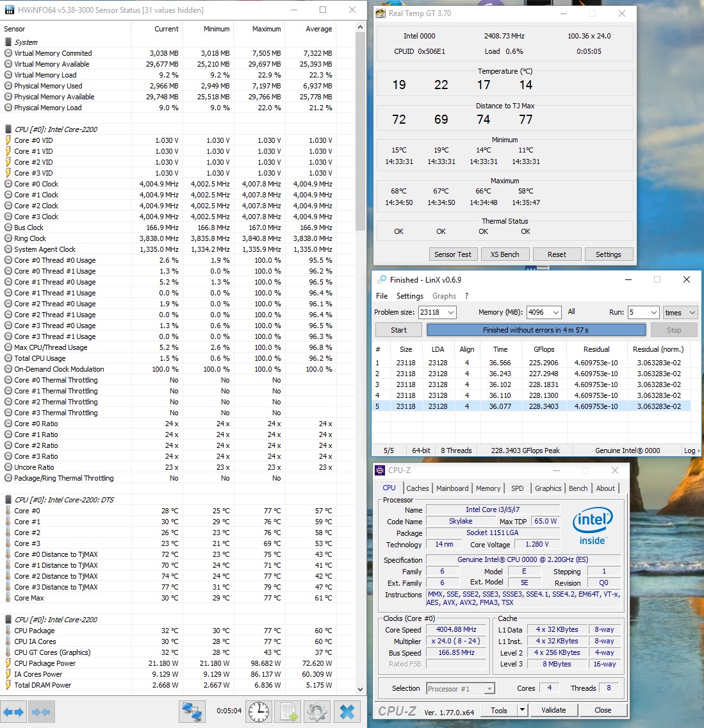This screenshot has width=704, height=728.
Task: Click the LinX title bar icon
Action: tap(382, 279)
